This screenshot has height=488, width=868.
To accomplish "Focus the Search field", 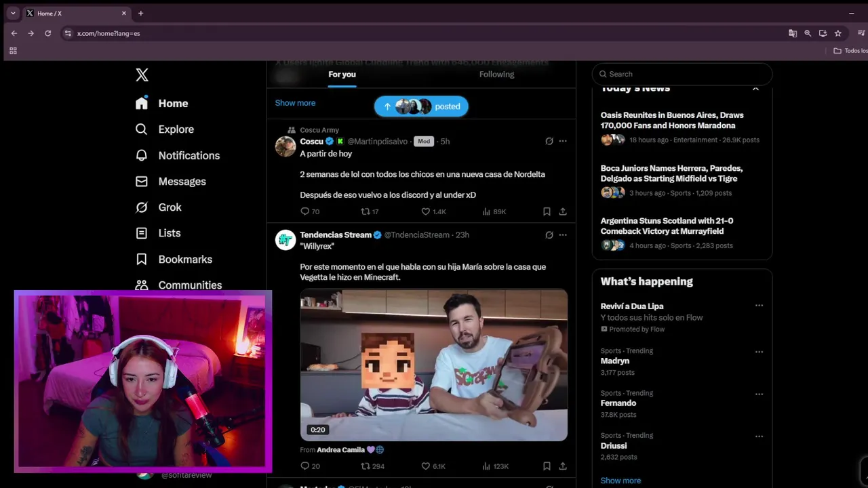I will tap(682, 74).
